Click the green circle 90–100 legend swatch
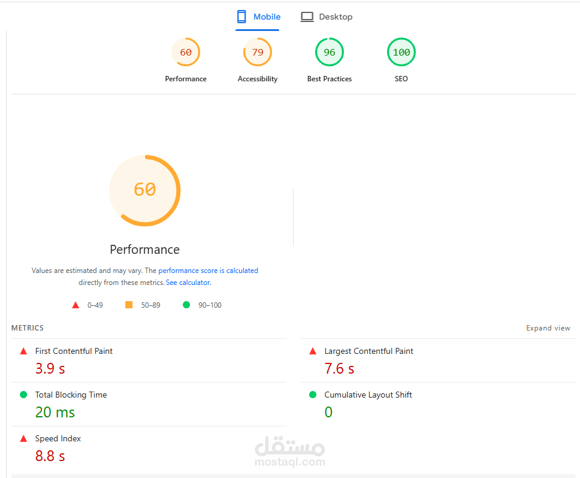This screenshot has width=580, height=478. point(186,305)
